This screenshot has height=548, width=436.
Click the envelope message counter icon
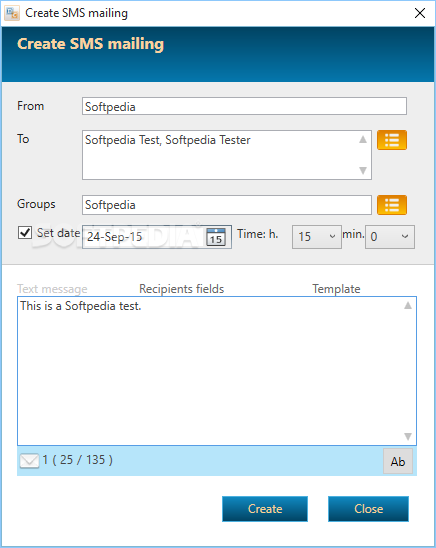pyautogui.click(x=29, y=460)
